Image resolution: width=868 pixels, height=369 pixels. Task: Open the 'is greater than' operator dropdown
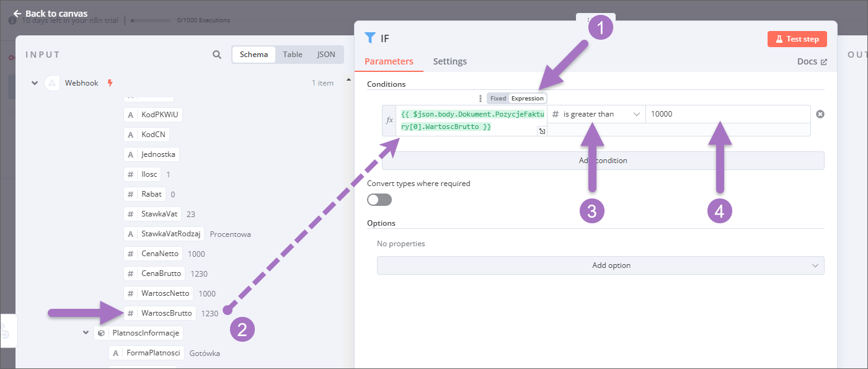click(x=596, y=114)
